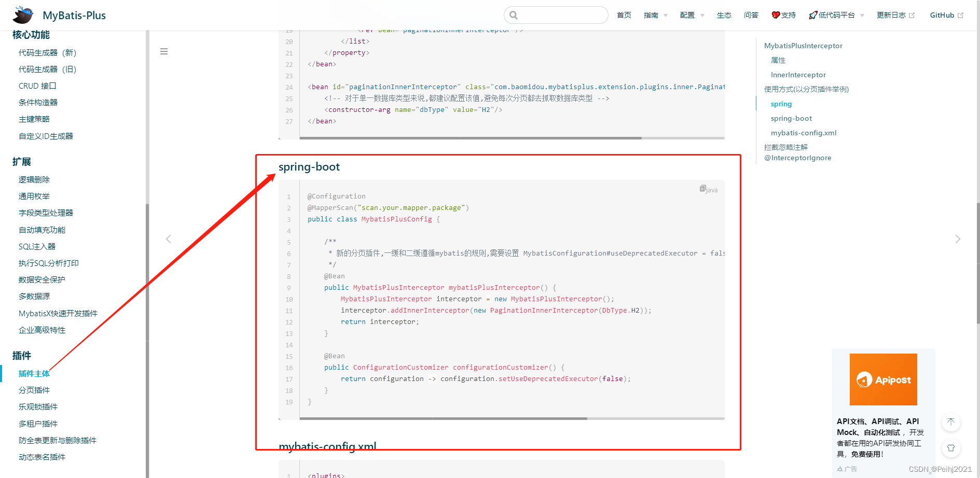Open CRUD 接口 sidebar page
Image resolution: width=980 pixels, height=478 pixels.
[x=37, y=86]
